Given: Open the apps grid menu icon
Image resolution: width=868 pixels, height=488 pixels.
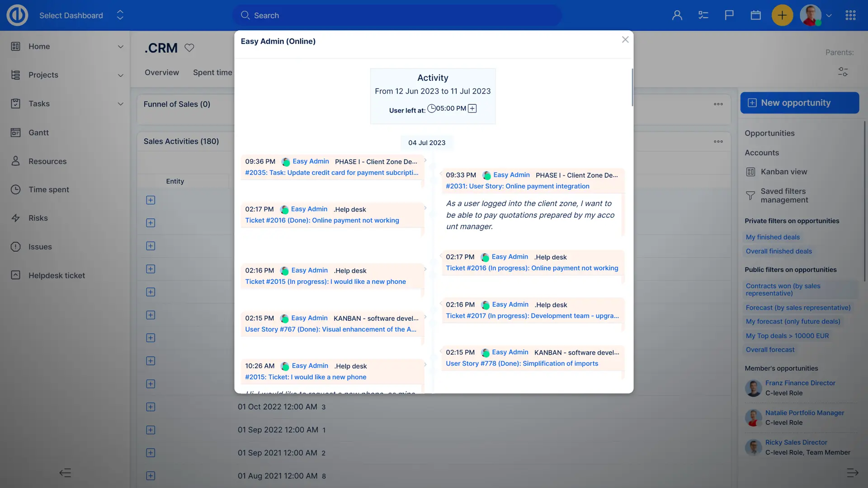Looking at the screenshot, I should click(x=850, y=15).
